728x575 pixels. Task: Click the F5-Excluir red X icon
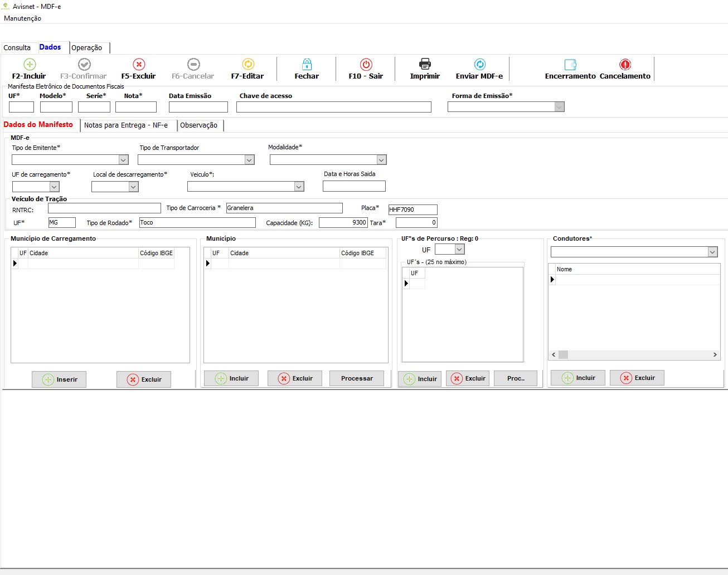139,65
